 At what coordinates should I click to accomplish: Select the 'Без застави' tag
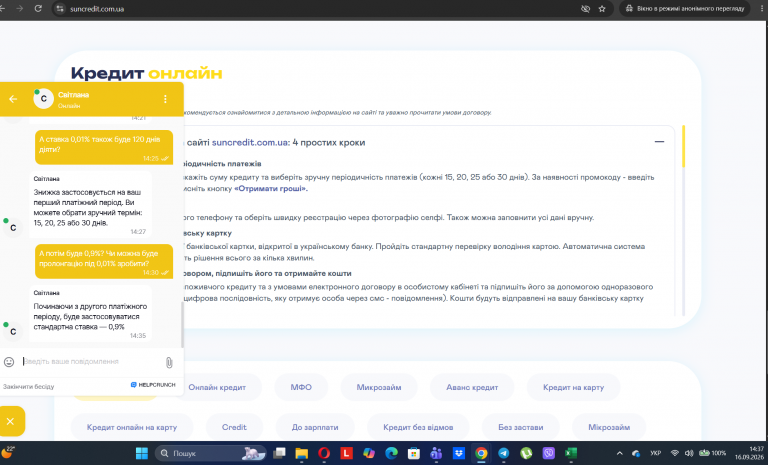click(x=521, y=427)
